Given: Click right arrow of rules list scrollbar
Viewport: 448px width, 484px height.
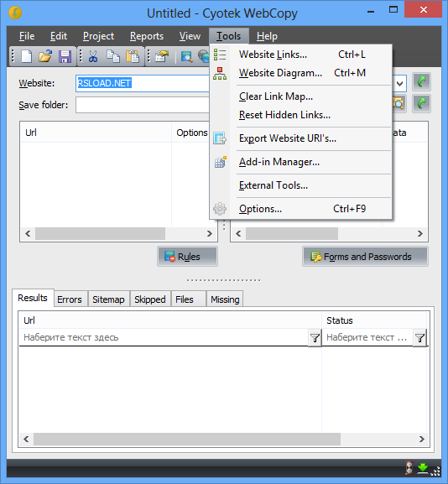Looking at the screenshot, I should tap(210, 234).
